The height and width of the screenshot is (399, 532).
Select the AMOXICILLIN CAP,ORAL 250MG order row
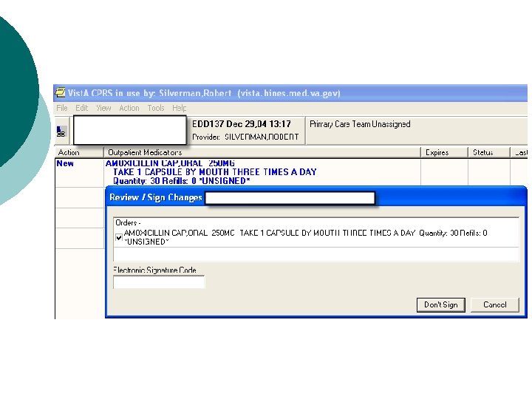click(x=262, y=172)
